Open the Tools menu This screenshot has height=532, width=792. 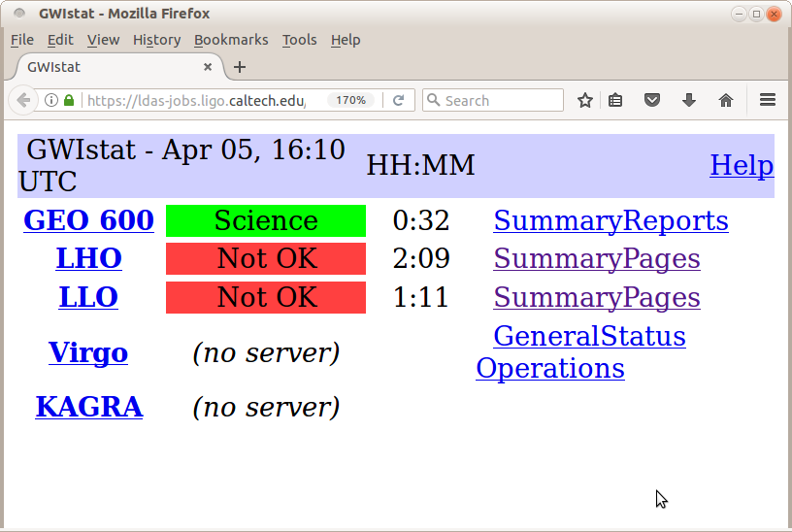299,40
